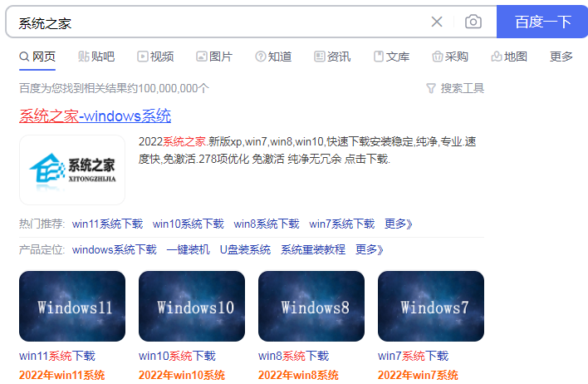Open the win7系统下载 hot recommendation link
The width and height of the screenshot is (588, 384).
341,224
